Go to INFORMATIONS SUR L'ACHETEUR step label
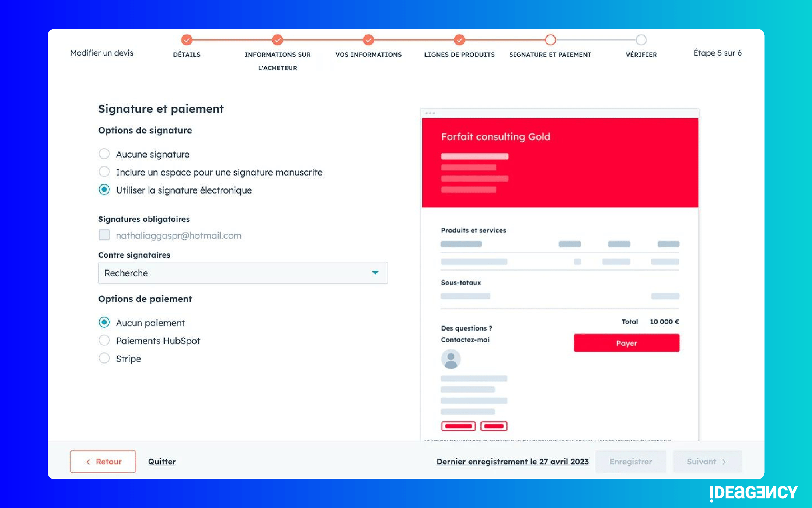The image size is (812, 508). tap(277, 61)
